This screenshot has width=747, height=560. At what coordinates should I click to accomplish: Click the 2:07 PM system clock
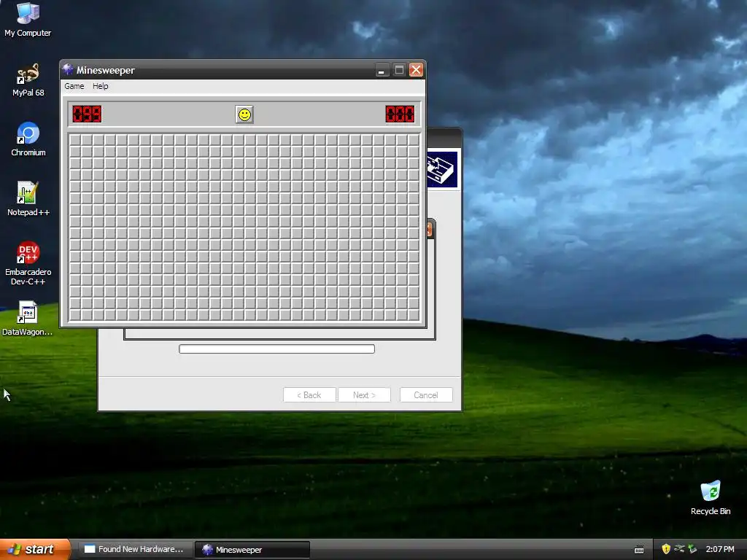pos(720,549)
